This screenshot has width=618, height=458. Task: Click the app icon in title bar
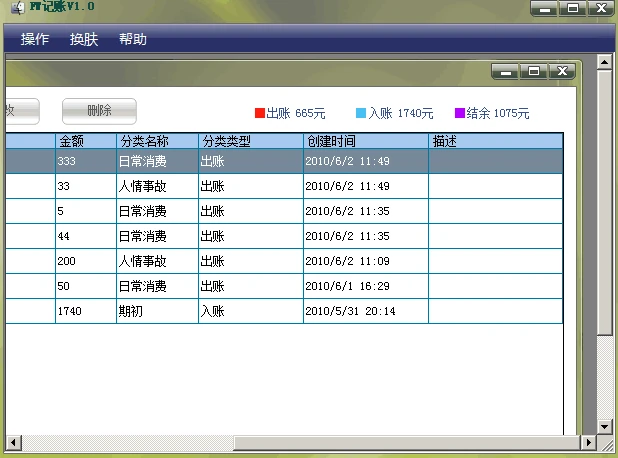pos(17,7)
